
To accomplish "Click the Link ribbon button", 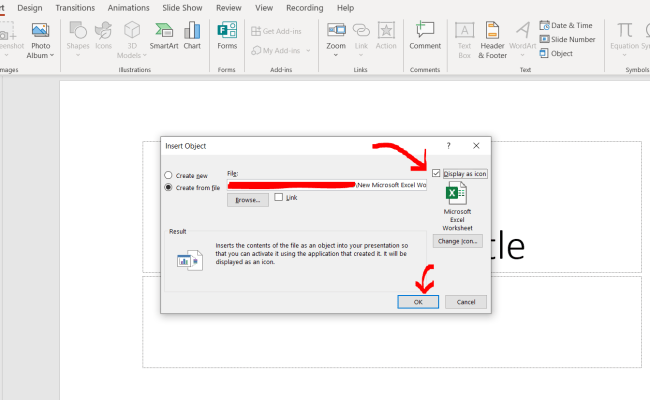I will pyautogui.click(x=361, y=41).
